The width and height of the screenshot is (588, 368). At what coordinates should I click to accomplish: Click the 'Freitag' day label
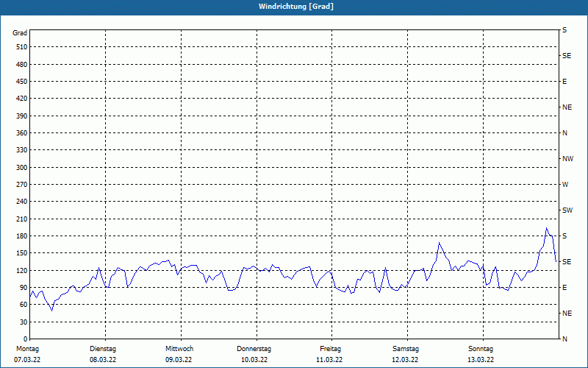point(330,349)
